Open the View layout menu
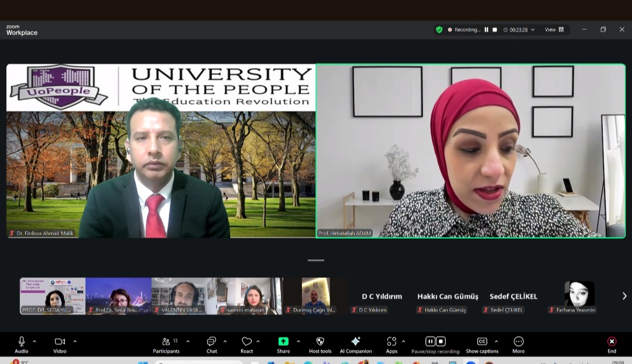Image resolution: width=632 pixels, height=364 pixels. tap(554, 30)
